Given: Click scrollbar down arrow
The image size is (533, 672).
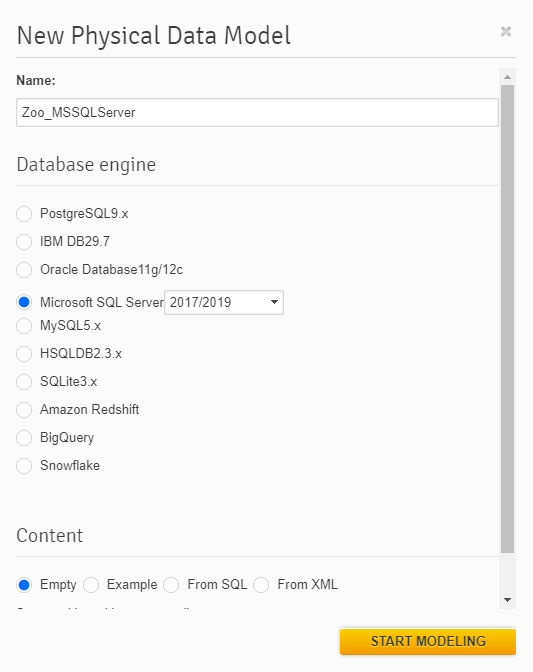Looking at the screenshot, I should point(507,600).
